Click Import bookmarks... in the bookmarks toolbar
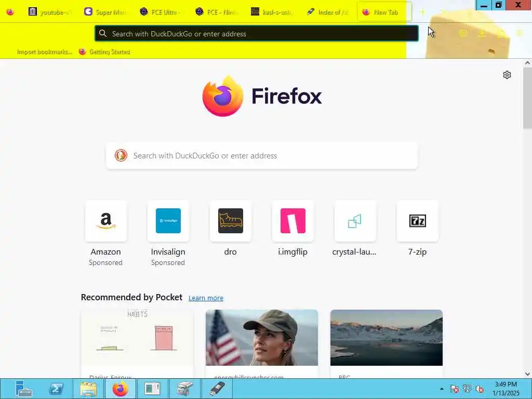Screen dimensions: 532x399 pyautogui.click(x=45, y=52)
